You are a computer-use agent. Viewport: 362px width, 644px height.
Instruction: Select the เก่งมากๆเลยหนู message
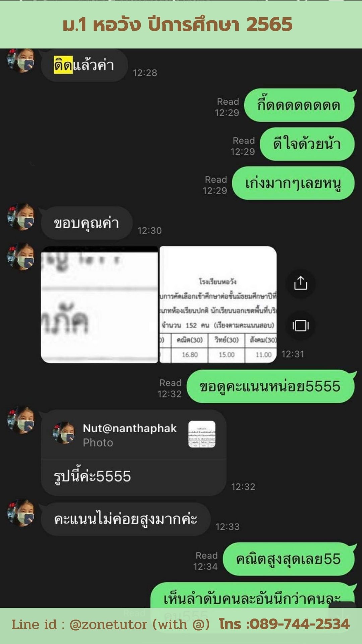(293, 183)
